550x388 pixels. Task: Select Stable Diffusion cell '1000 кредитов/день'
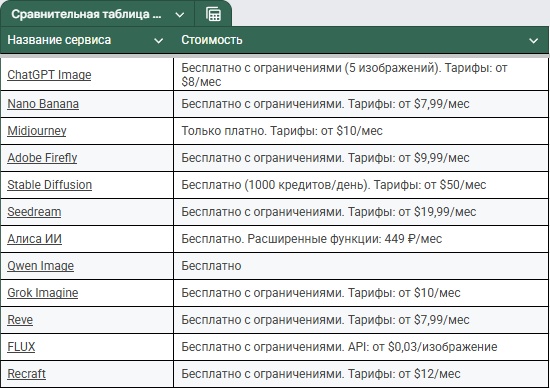coord(361,185)
